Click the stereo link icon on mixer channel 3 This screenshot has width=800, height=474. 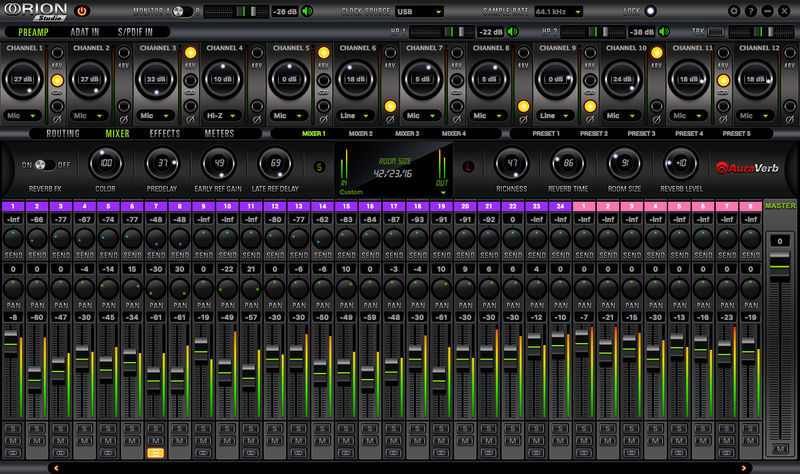click(x=60, y=453)
